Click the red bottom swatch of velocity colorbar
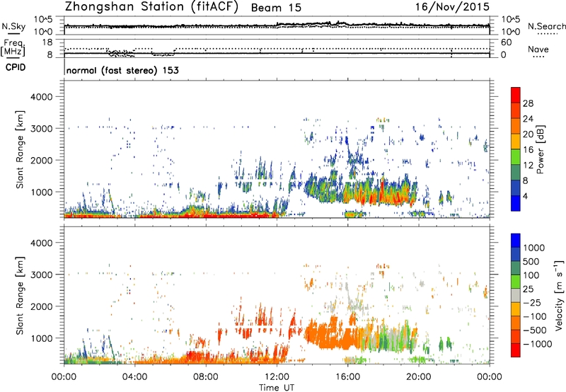This screenshot has width=566, height=392. pos(516,350)
